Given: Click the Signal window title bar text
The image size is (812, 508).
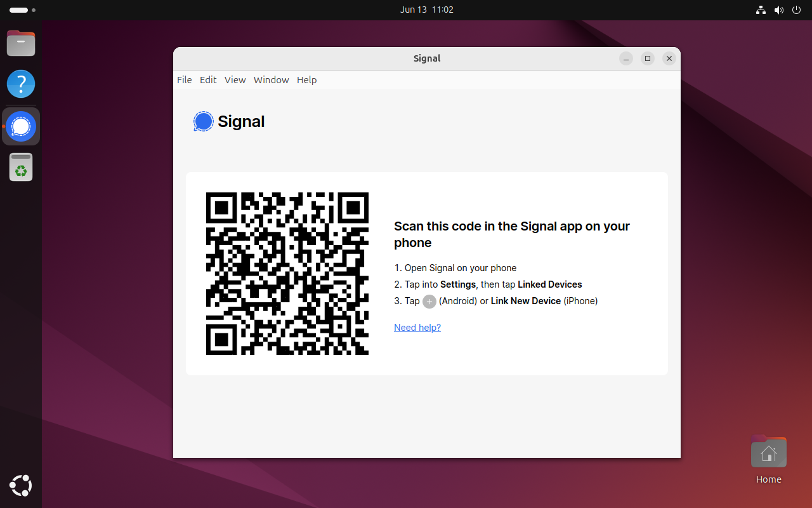Looking at the screenshot, I should tap(427, 58).
